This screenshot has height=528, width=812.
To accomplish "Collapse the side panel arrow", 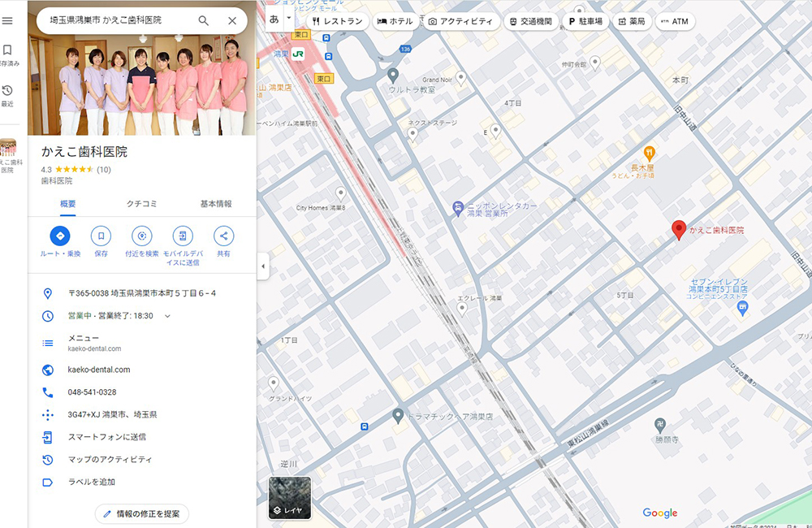I will click(x=263, y=266).
